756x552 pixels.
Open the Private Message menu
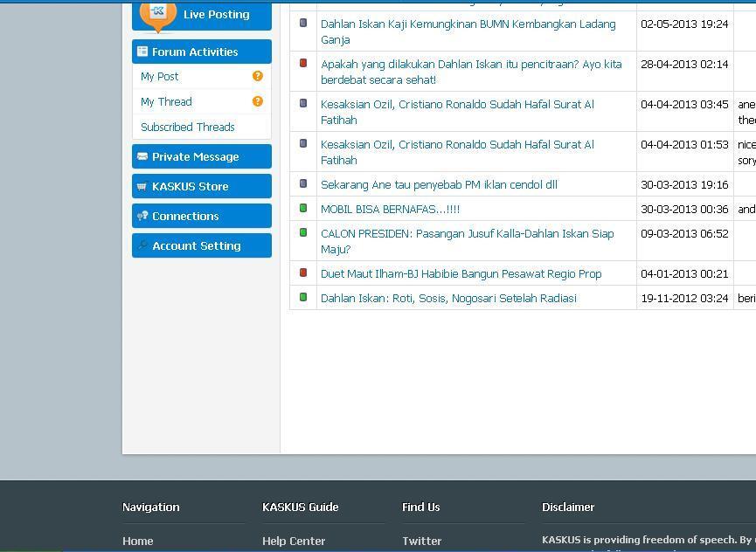(x=195, y=157)
